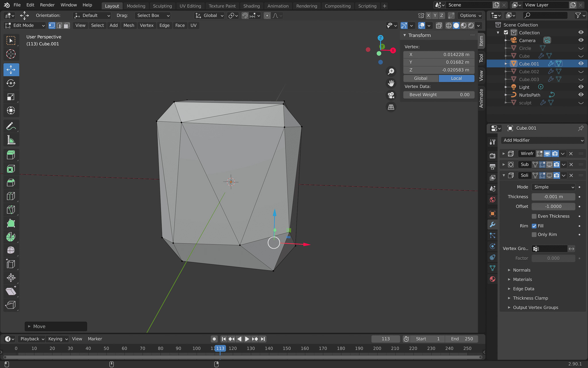The width and height of the screenshot is (588, 368).
Task: Open the Orientation Default dropdown
Action: (92, 16)
